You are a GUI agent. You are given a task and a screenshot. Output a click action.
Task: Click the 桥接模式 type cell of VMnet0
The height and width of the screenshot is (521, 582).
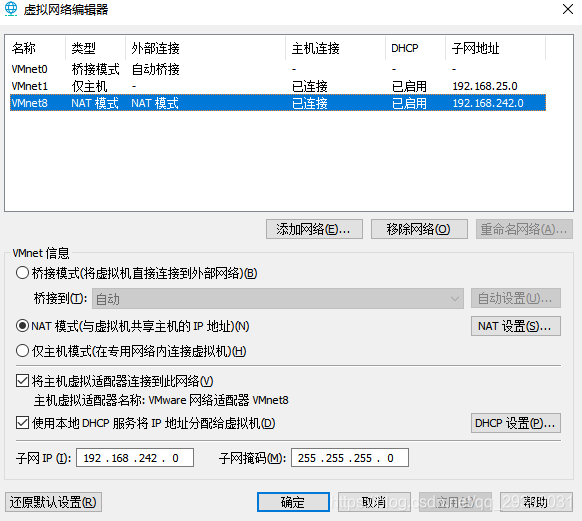click(x=95, y=69)
